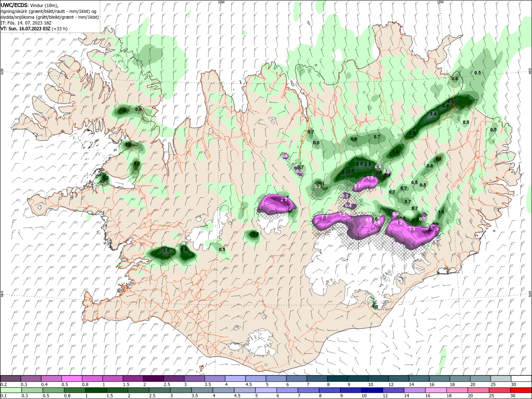Select the 25 light grey swatch, upper legend row
Viewport: 532px width, 399px height.
tap(500, 379)
